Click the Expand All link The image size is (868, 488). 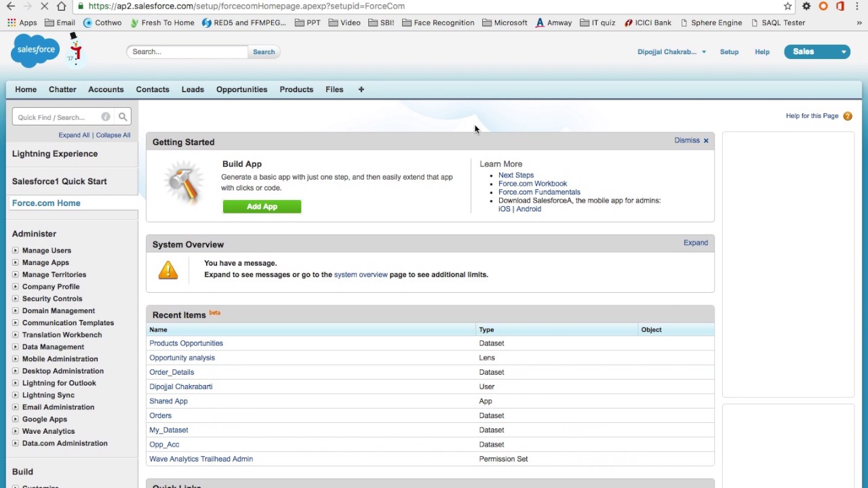74,135
